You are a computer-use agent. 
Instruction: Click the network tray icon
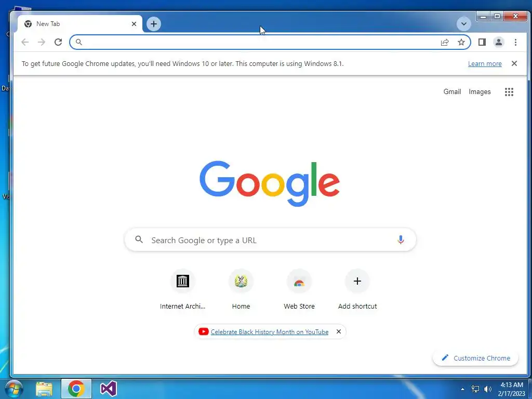pyautogui.click(x=475, y=389)
